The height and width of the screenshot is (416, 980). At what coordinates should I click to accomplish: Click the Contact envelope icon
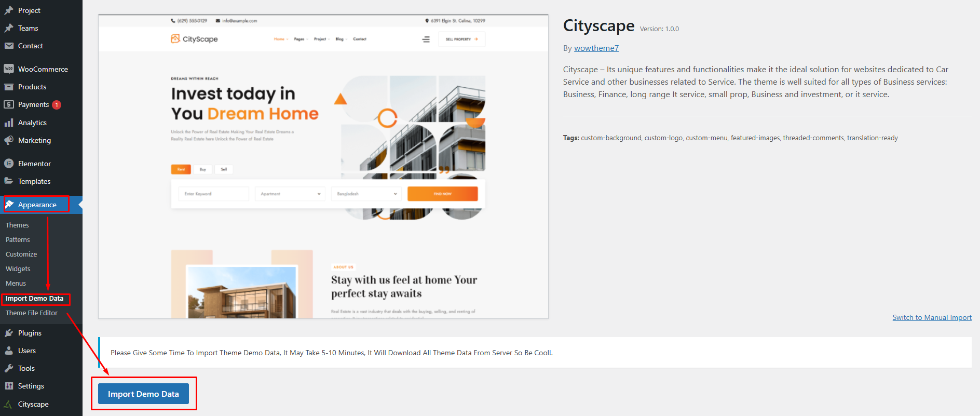[9, 46]
